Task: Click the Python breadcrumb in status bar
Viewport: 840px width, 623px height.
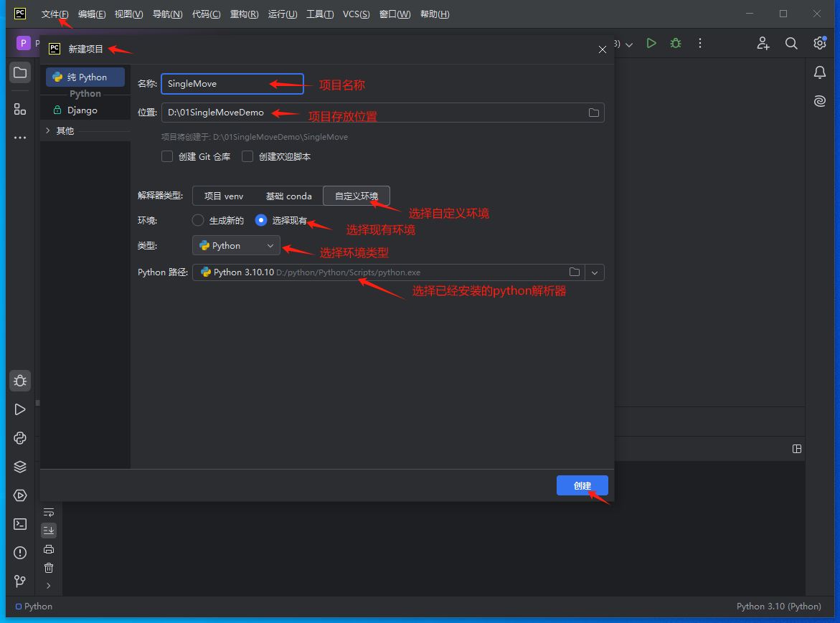Action: click(x=34, y=606)
